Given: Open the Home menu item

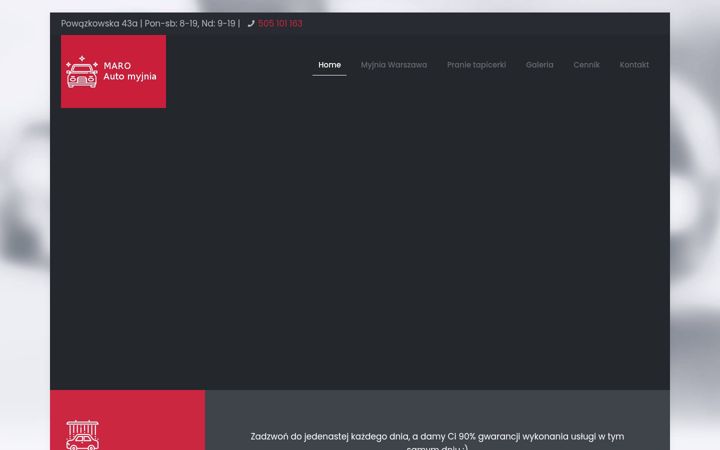Looking at the screenshot, I should pos(329,65).
